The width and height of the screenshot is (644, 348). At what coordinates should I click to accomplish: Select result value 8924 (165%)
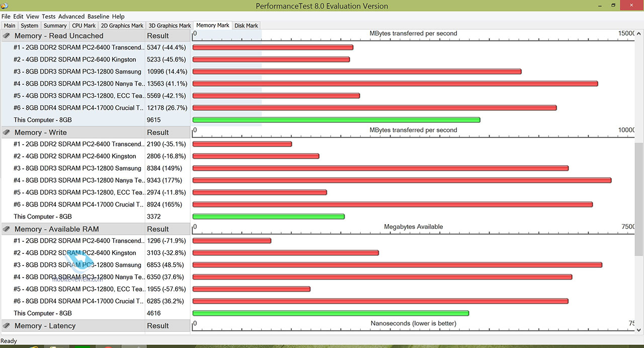[165, 204]
